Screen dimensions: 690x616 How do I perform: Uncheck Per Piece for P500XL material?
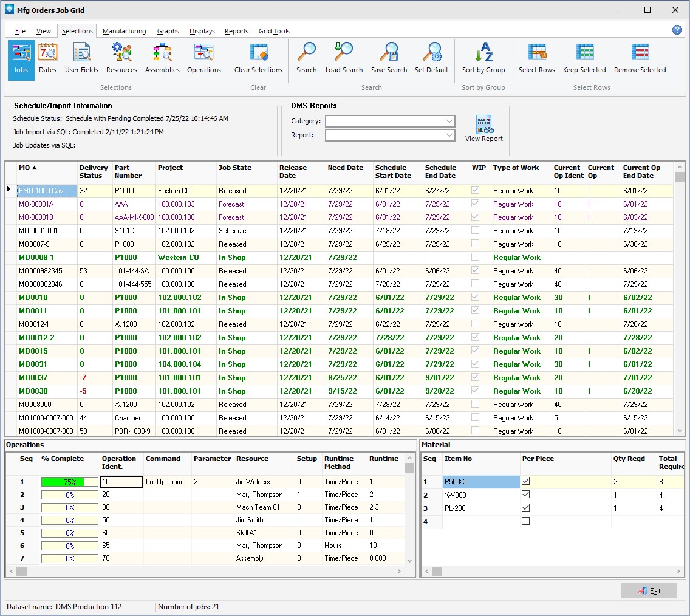coord(526,482)
